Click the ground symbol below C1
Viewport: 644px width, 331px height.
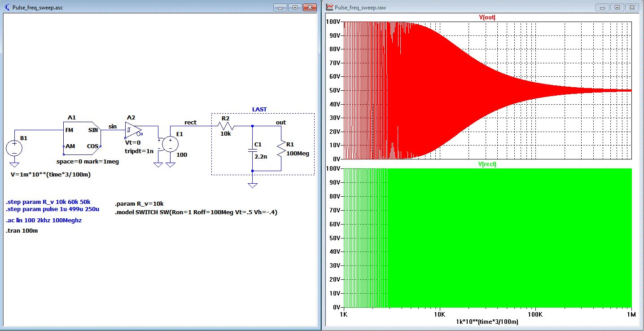[253, 185]
